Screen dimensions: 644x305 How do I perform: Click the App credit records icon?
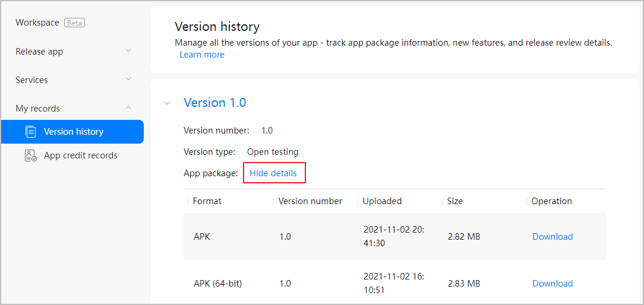(x=31, y=155)
